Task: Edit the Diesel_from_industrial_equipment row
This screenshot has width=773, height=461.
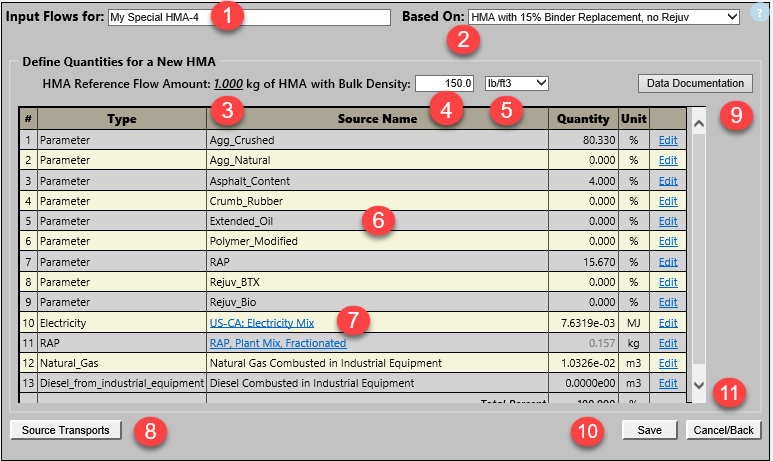Action: (x=667, y=384)
